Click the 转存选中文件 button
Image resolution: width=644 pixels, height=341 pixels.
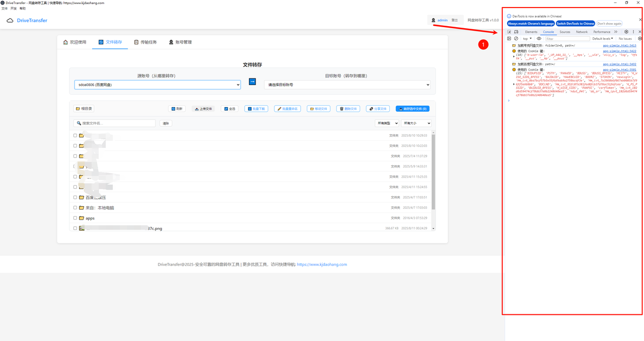412,109
